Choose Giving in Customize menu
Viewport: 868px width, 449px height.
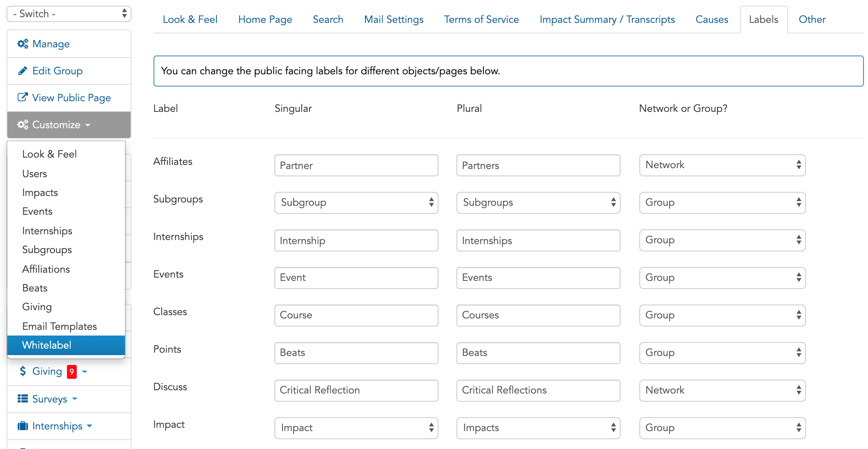(66, 307)
